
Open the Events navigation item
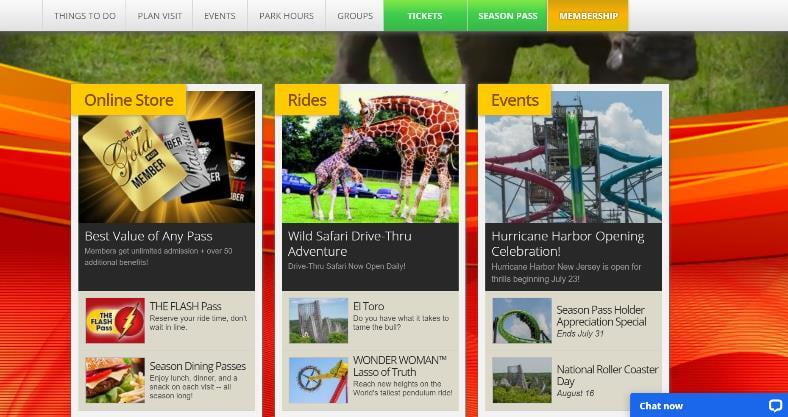(220, 16)
